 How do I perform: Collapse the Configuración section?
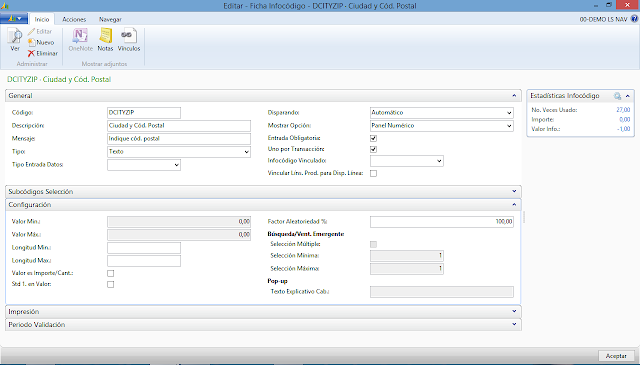pyautogui.click(x=514, y=205)
